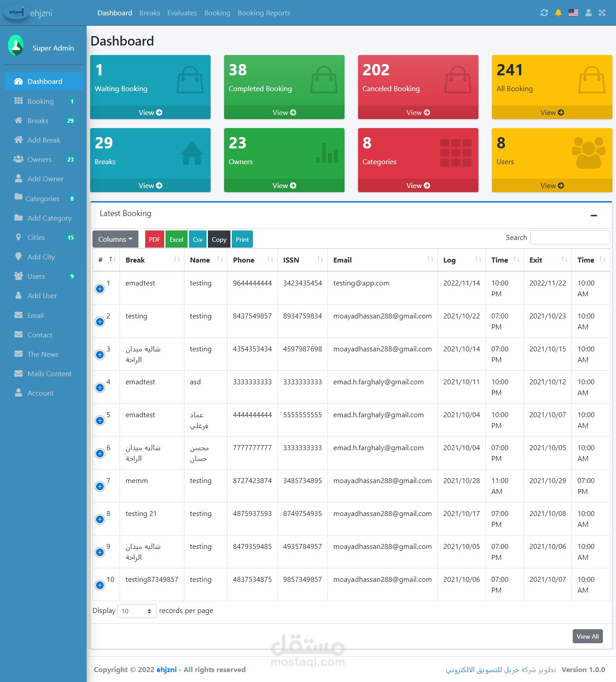Click the refresh icon in top bar
Image resolution: width=616 pixels, height=682 pixels.
[x=544, y=13]
